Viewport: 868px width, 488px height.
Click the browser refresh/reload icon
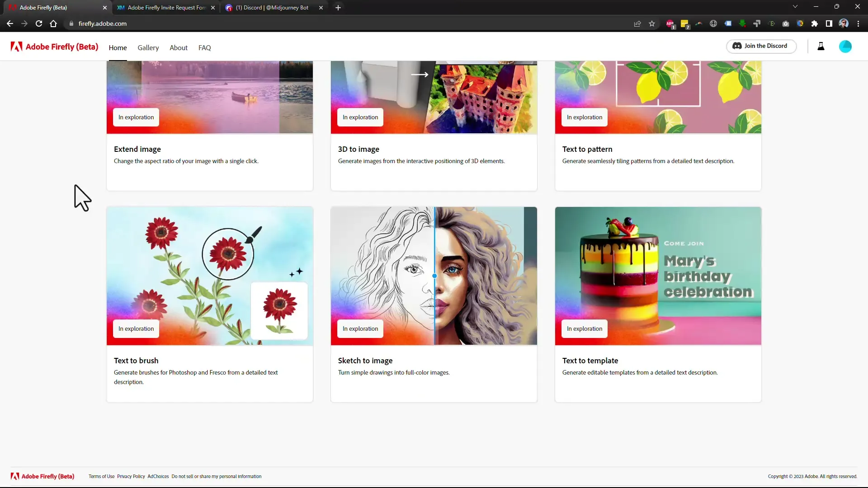(x=39, y=23)
